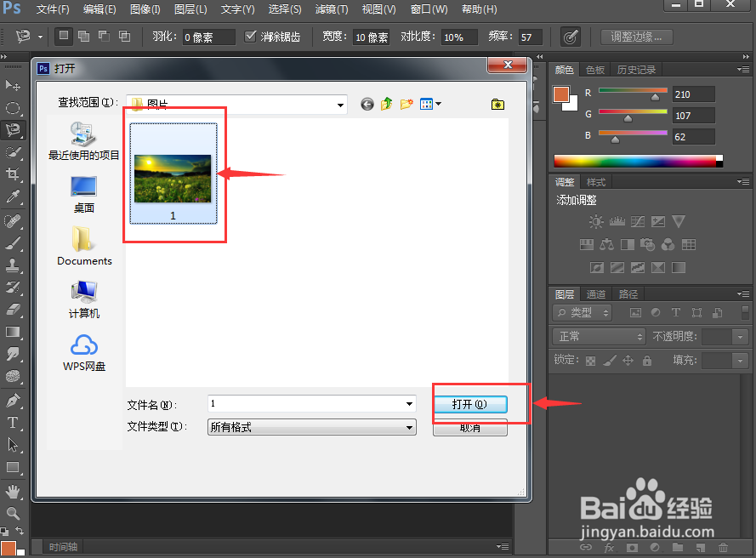Add Brightness/Contrast adjustment
The image size is (756, 558).
click(596, 221)
